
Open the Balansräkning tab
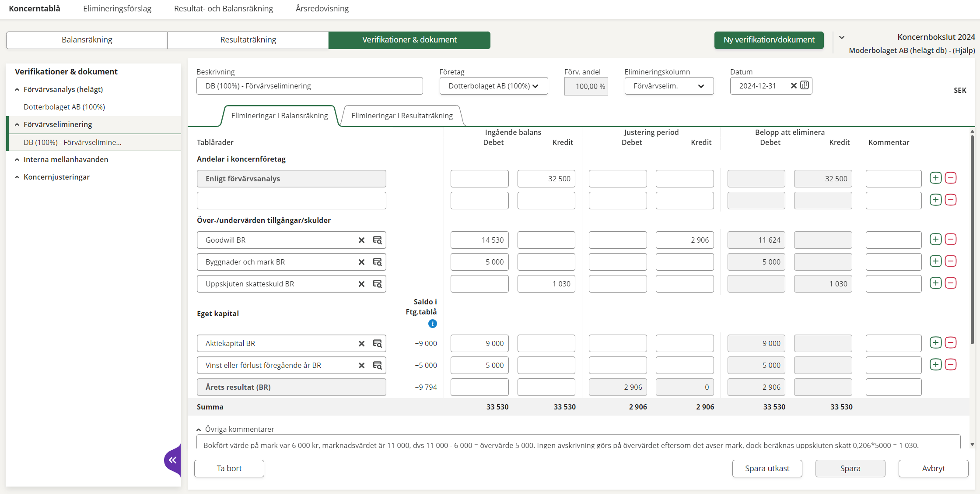[x=87, y=40]
